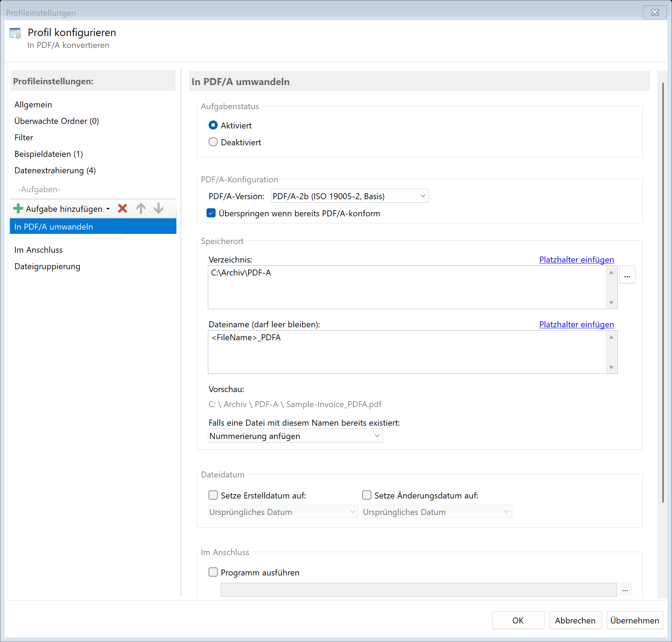Open Datenextrahierung (4) settings page
Viewport: 672px width, 642px height.
point(55,170)
